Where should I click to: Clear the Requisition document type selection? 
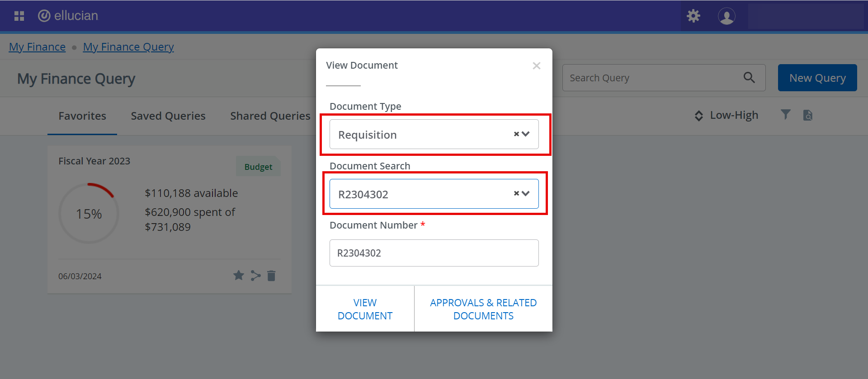516,134
